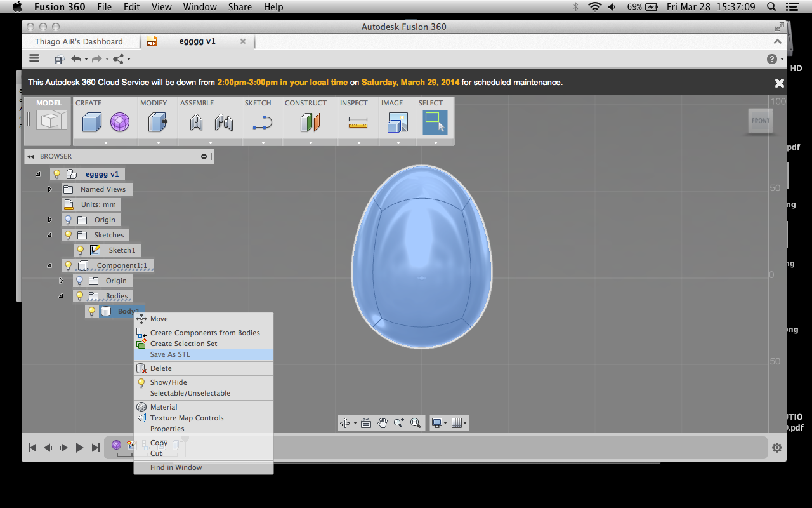Click the Assemble Joint icon
812x508 pixels.
coord(223,122)
